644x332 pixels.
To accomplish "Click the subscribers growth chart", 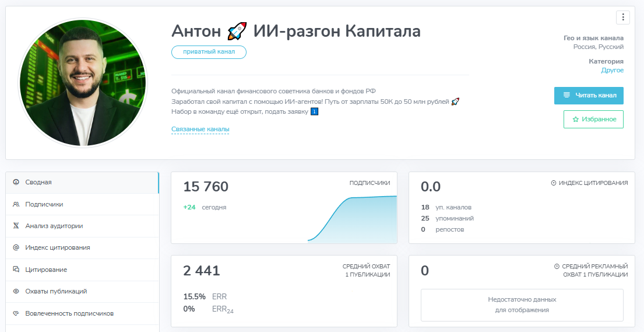I will tap(352, 219).
